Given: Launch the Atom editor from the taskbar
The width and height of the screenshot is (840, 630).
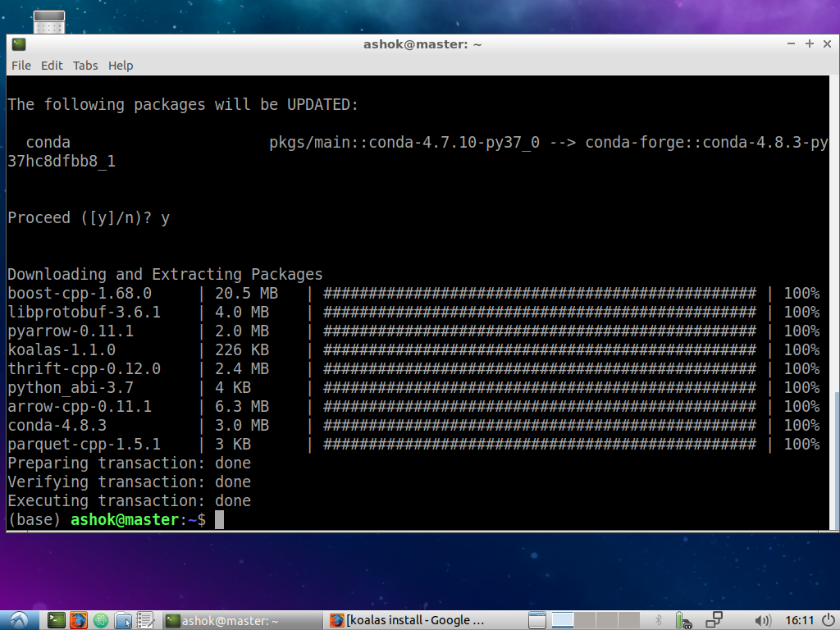Looking at the screenshot, I should (101, 620).
